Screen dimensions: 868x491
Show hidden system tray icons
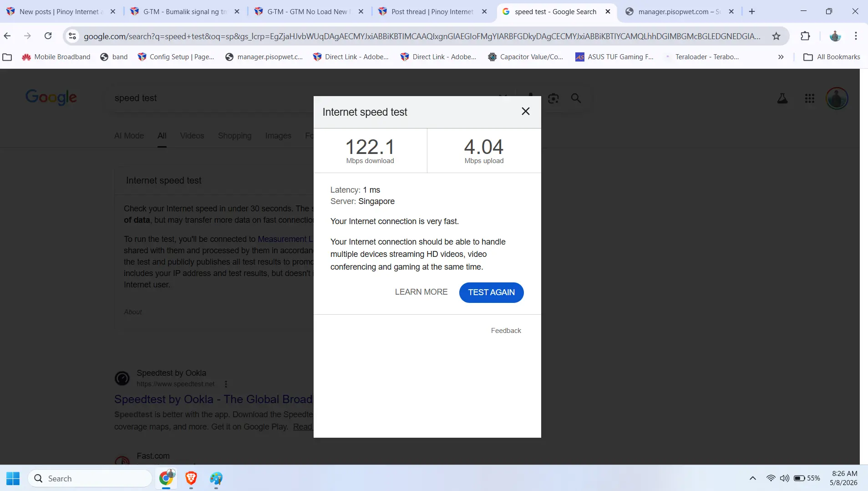(752, 478)
